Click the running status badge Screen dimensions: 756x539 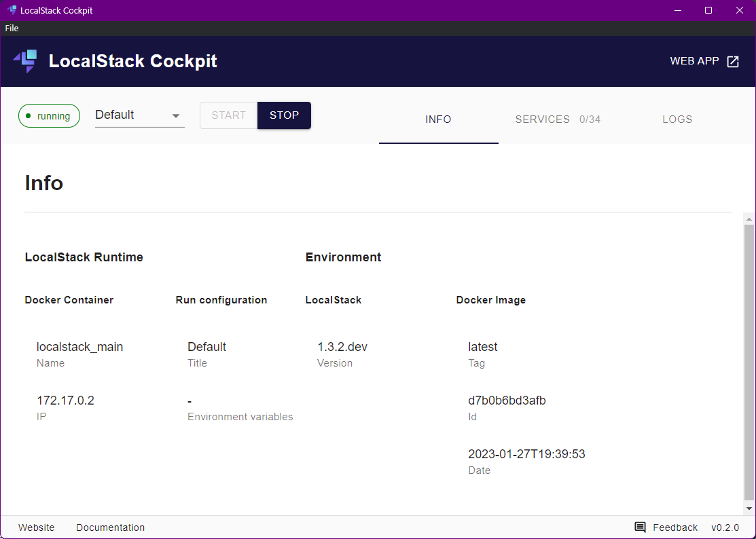[x=49, y=115]
